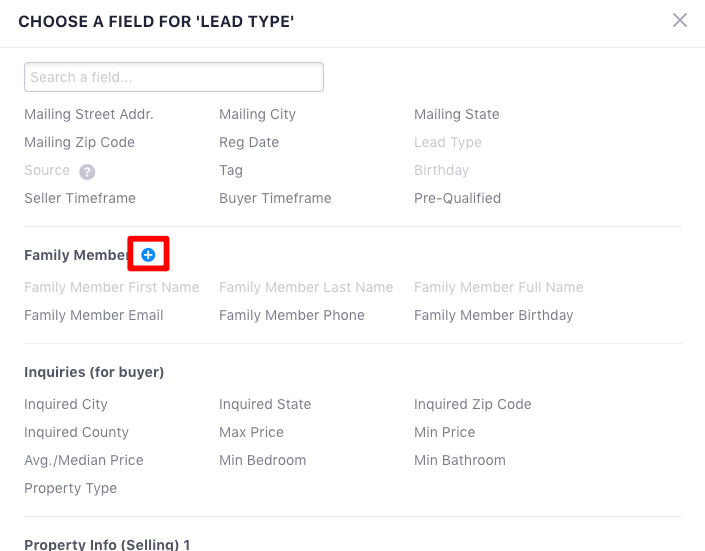This screenshot has height=551, width=705.
Task: Close the Choose a Field dialog
Action: click(679, 20)
